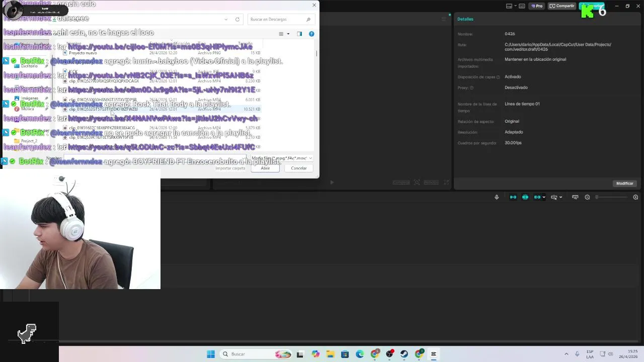
Task: Click the Cancelar button in file dialog
Action: point(299,168)
